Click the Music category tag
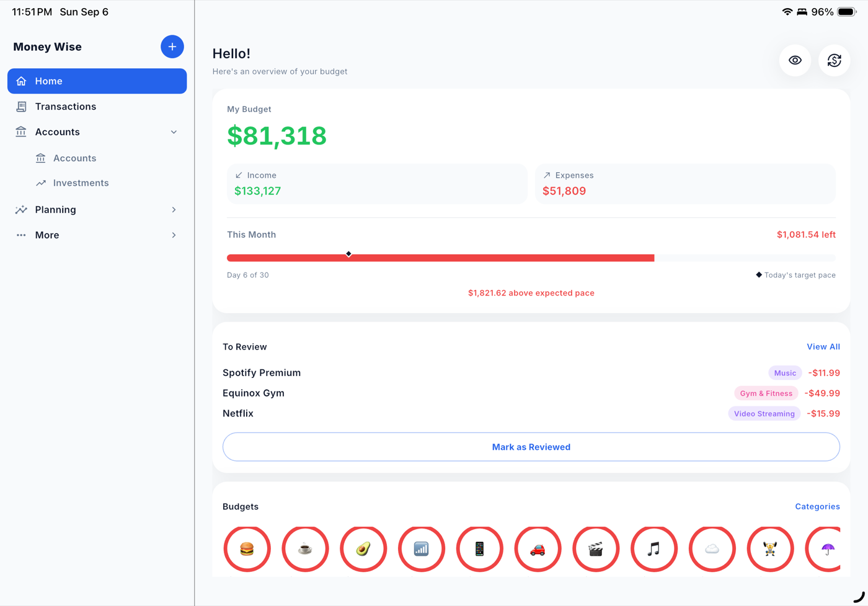Viewport: 868px width, 606px height. point(785,373)
